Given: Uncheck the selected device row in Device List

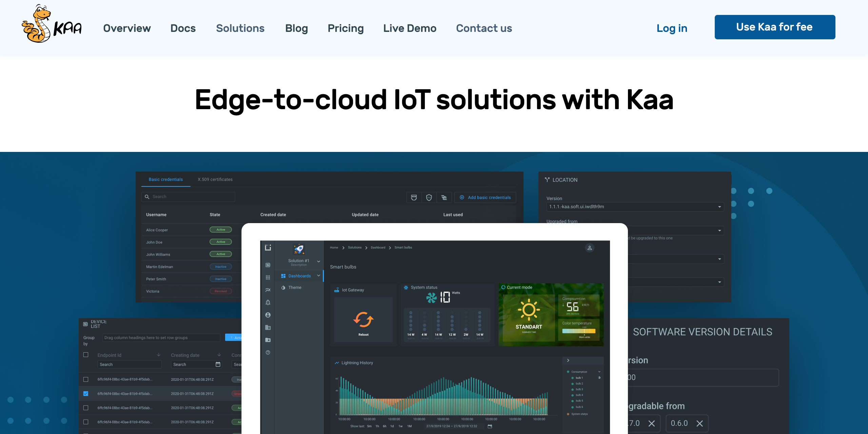Looking at the screenshot, I should [x=86, y=394].
